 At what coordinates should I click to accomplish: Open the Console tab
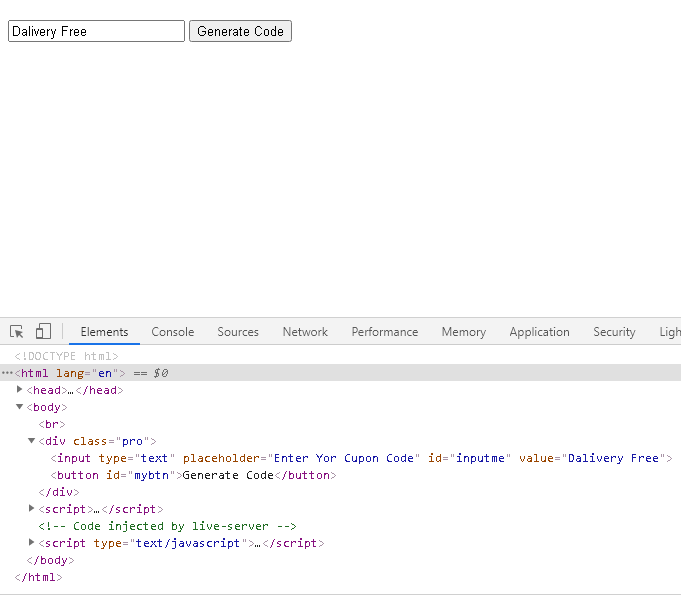click(x=172, y=332)
